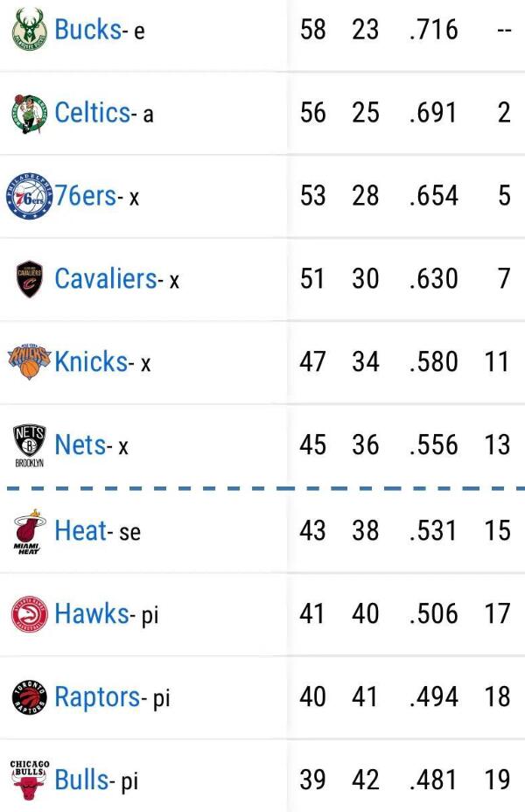Tap the Philadelphia 76ers logo
The width and height of the screenshot is (525, 812).
pyautogui.click(x=30, y=196)
